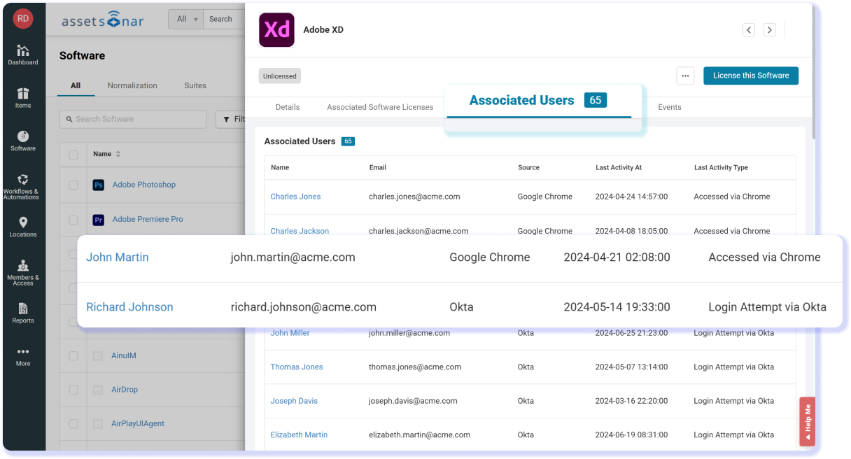Check the Adobe Premiere Pro row checkbox
This screenshot has width=851, height=459.
[73, 220]
